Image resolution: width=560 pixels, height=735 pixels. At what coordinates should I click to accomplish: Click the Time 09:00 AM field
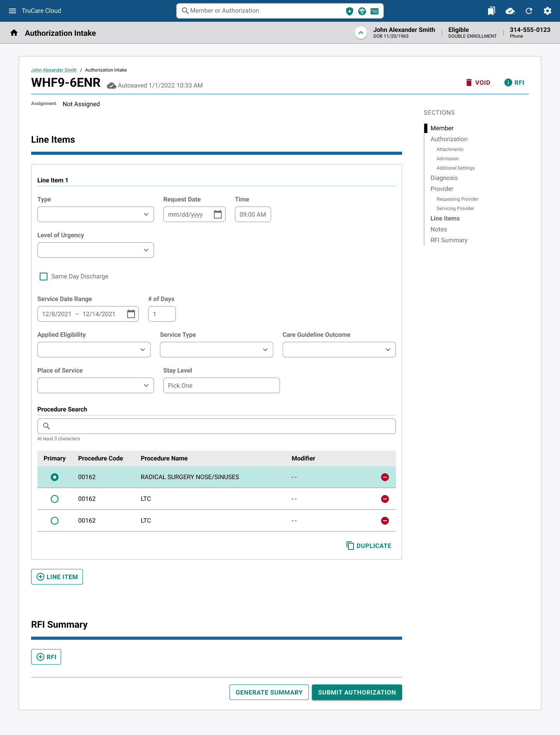click(253, 214)
